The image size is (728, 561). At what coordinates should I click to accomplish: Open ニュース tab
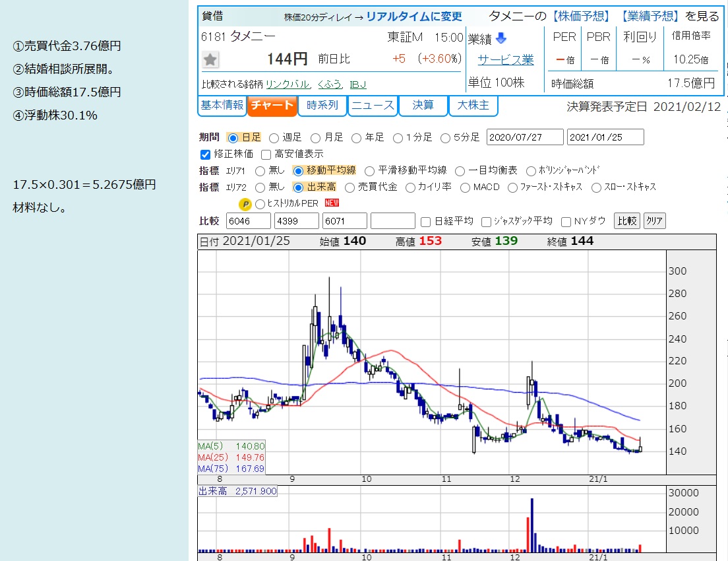[x=373, y=105]
